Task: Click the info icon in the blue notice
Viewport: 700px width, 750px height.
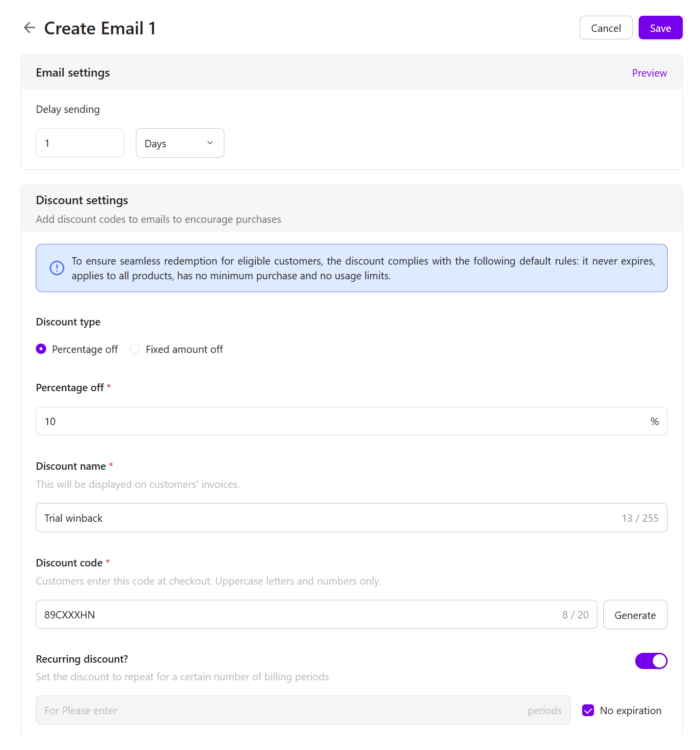Action: tap(57, 268)
